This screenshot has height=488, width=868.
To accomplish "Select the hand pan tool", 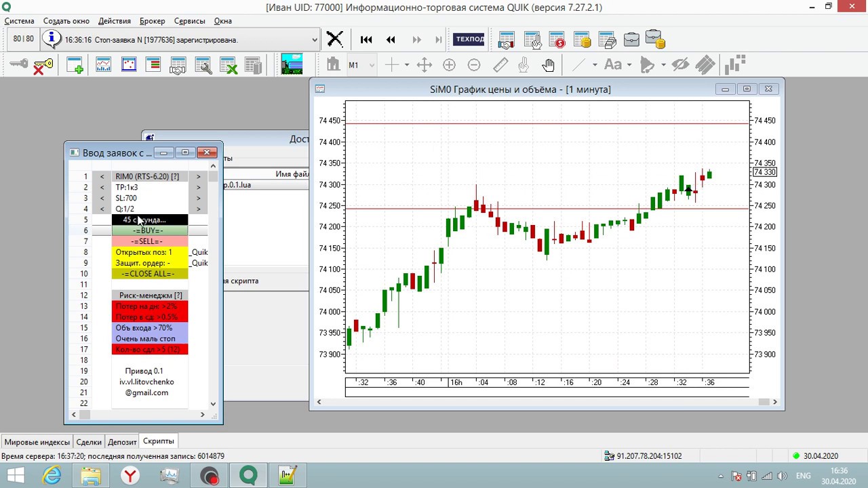I will pyautogui.click(x=548, y=65).
